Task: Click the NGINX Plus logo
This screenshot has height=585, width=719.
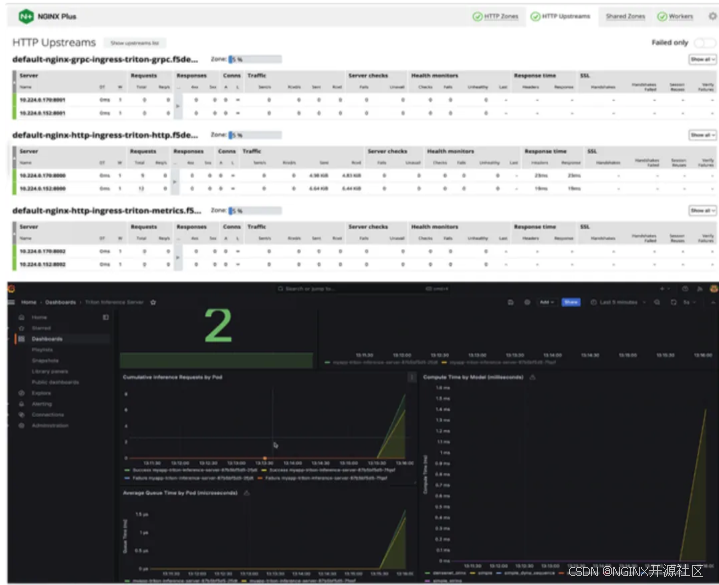Action: tap(26, 17)
